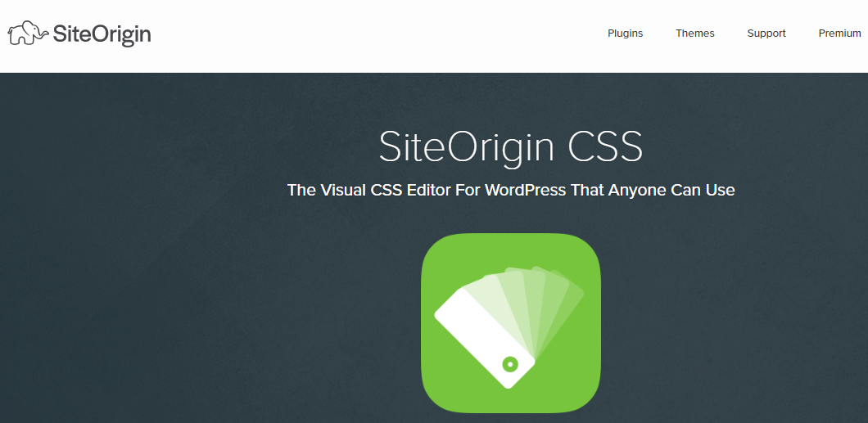
Task: Click the SiteOrigin wordmark in the header
Action: 102,34
